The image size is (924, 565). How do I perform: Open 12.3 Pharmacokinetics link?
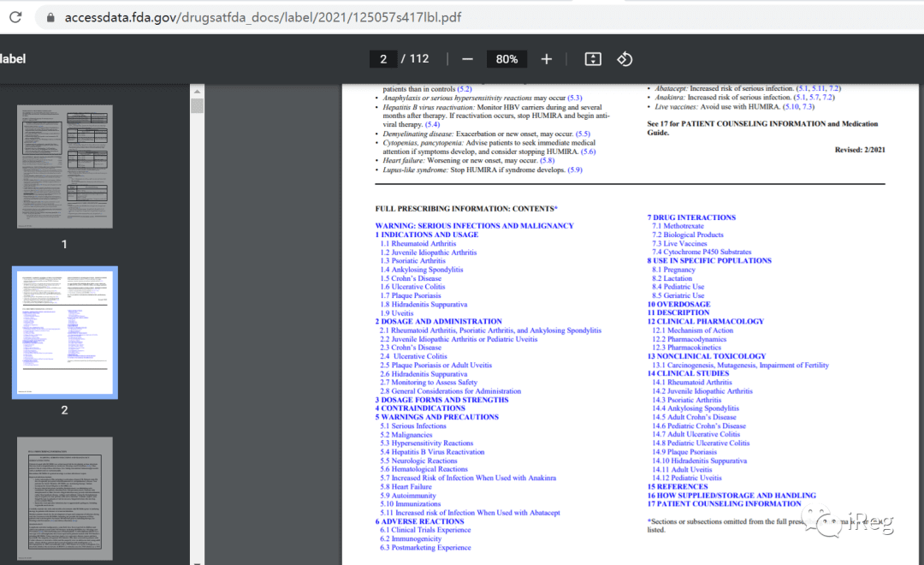(x=686, y=348)
